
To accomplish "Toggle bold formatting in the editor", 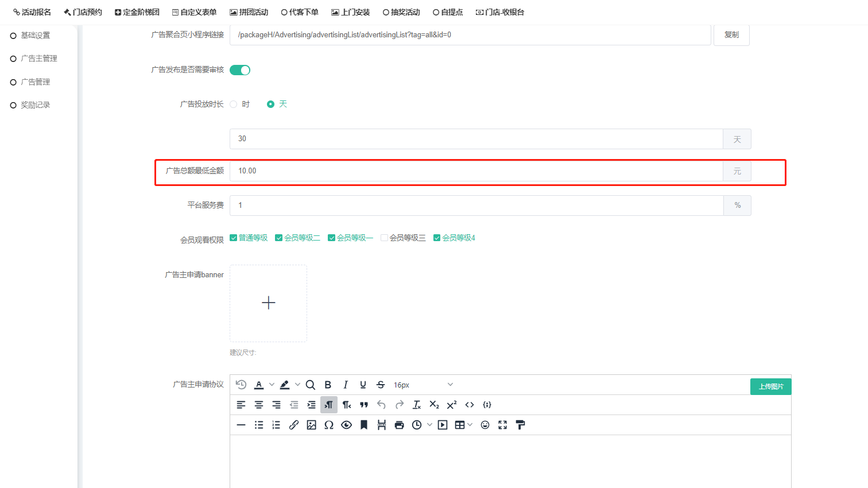I will coord(328,385).
